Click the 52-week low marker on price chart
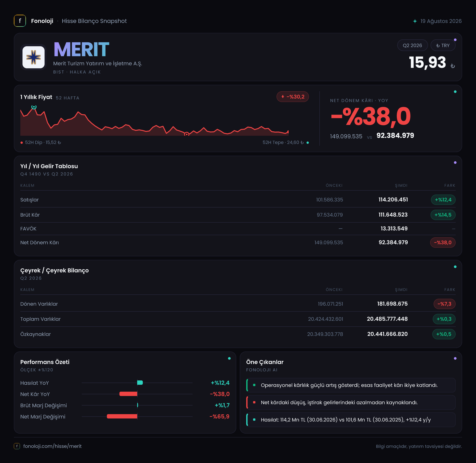Screen dimensions: 476x463 [187, 134]
